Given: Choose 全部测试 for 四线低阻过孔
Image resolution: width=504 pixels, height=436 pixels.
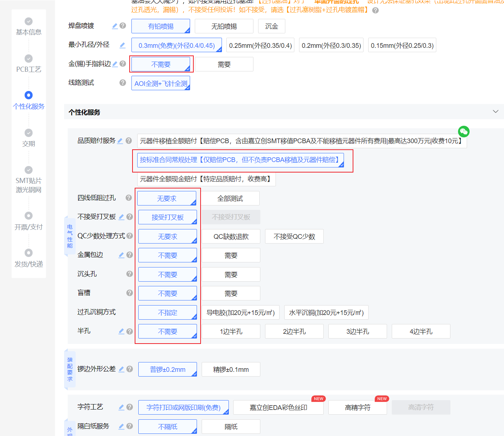Looking at the screenshot, I should coord(230,199).
